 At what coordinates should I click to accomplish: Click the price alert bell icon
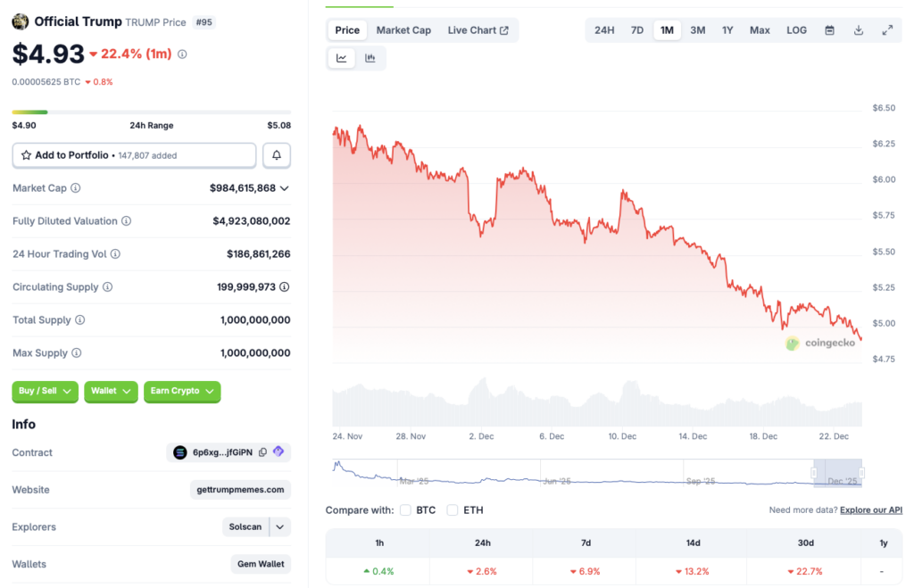[x=277, y=154]
